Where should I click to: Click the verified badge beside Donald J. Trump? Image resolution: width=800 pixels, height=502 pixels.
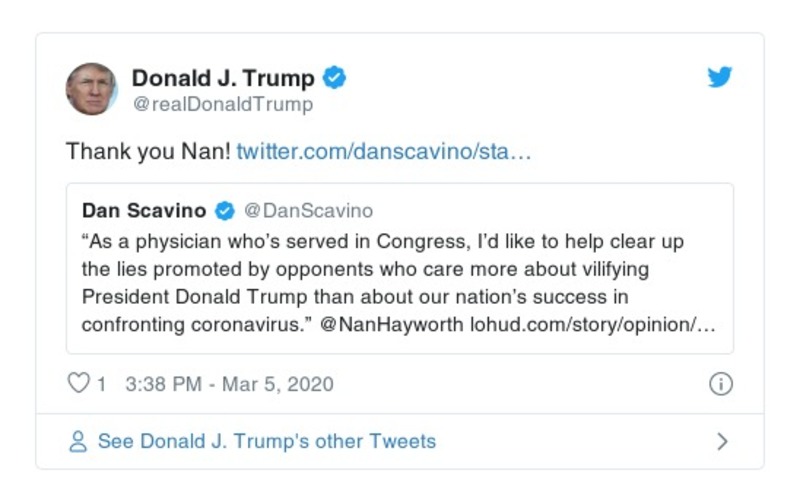click(x=335, y=78)
